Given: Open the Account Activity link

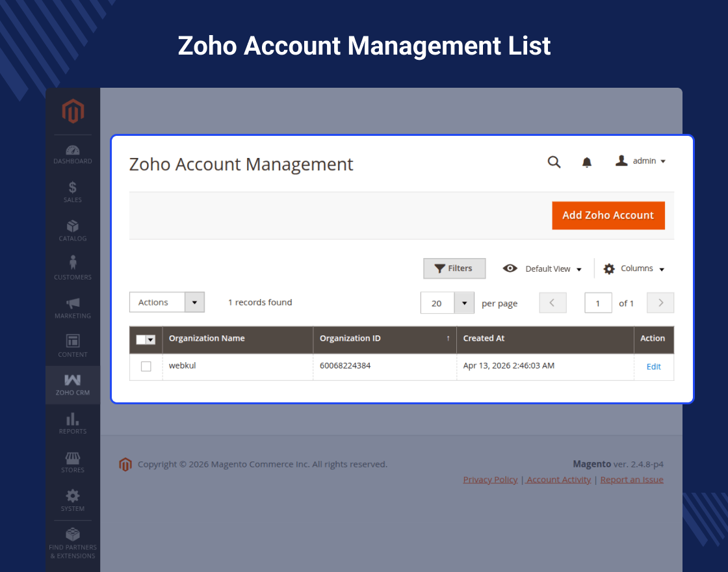Looking at the screenshot, I should (558, 480).
